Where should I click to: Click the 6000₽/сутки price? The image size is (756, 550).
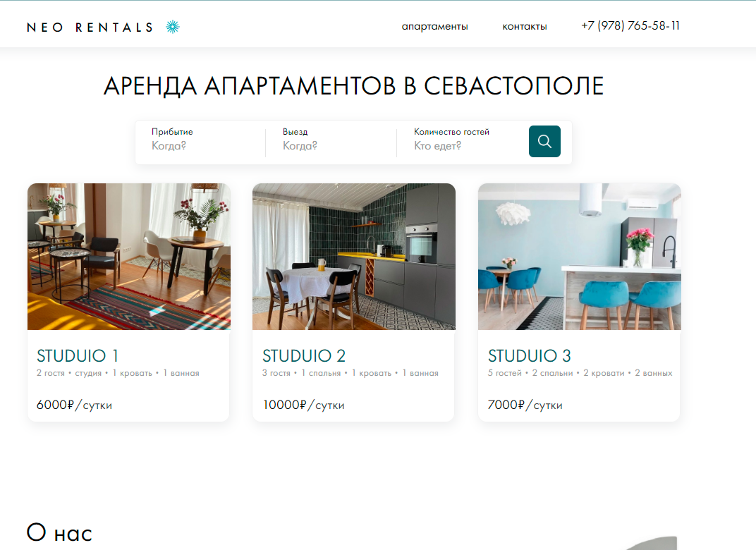(74, 405)
